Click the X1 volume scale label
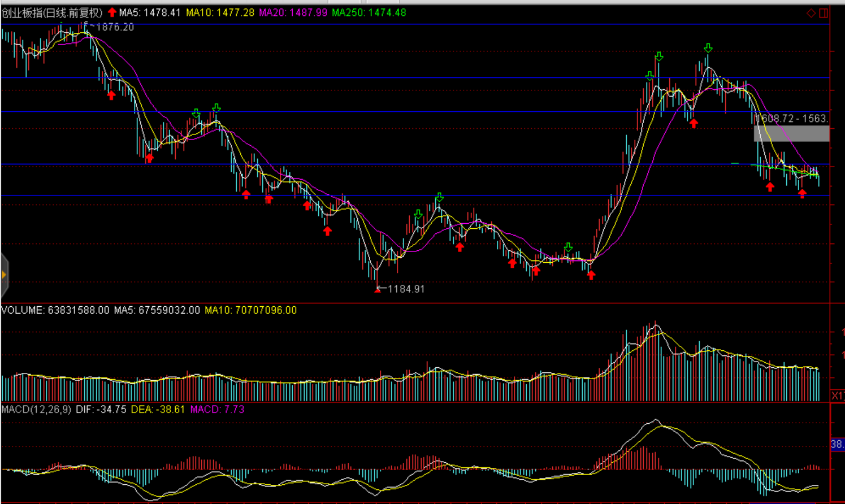Viewport: 845px width, 504px height. 837,396
